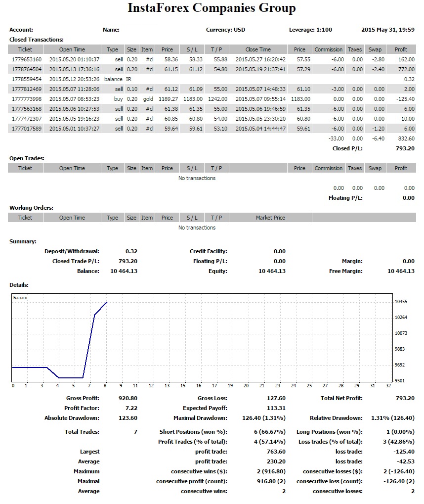This screenshot has height=504, width=424.
Task: Click the Commission header in Closed Transactions
Action: pos(328,49)
